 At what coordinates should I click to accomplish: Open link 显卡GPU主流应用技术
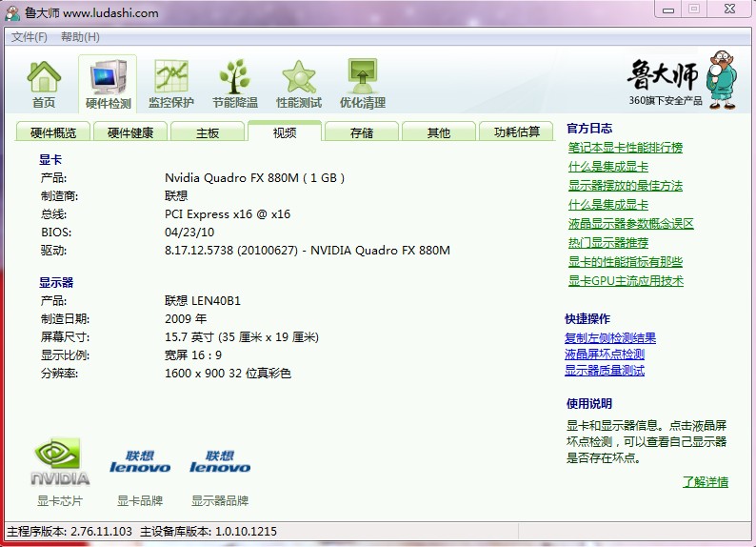(626, 281)
